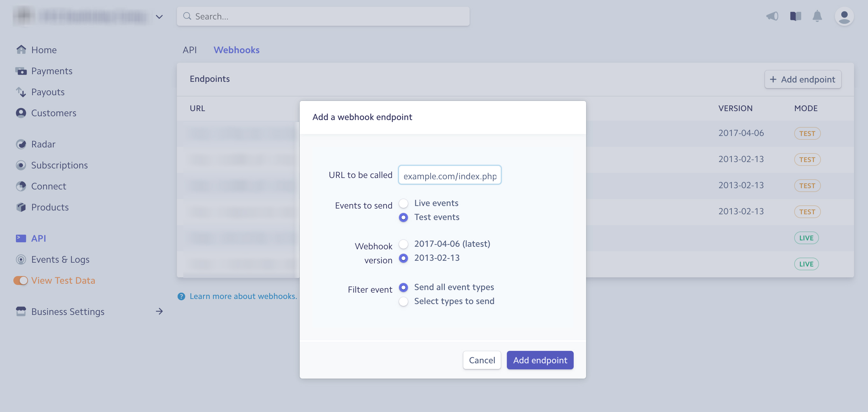
Task: Click the first LIVE mode badge
Action: click(x=806, y=238)
